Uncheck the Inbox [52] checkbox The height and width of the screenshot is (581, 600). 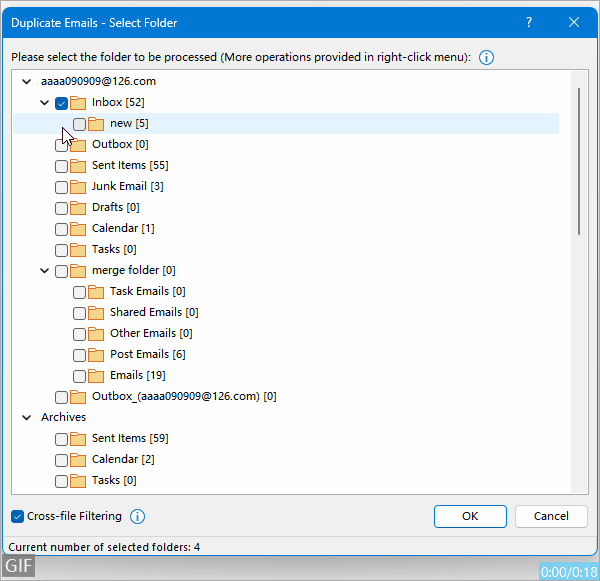pos(62,103)
